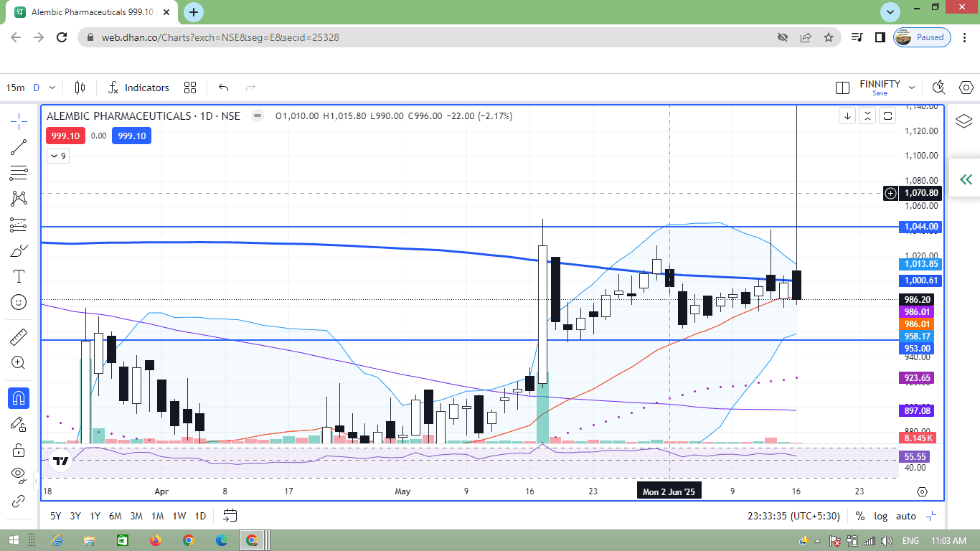Click the down arrow chart pane button

tap(847, 116)
